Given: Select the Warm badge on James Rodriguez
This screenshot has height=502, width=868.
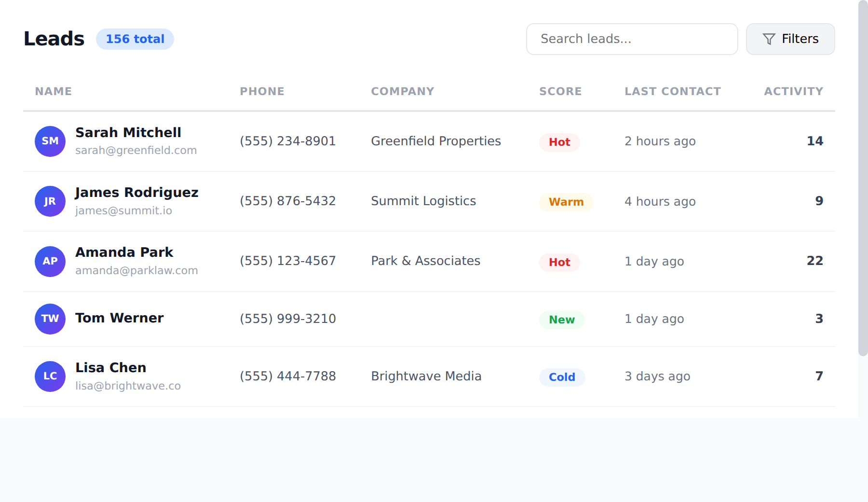Looking at the screenshot, I should point(566,202).
